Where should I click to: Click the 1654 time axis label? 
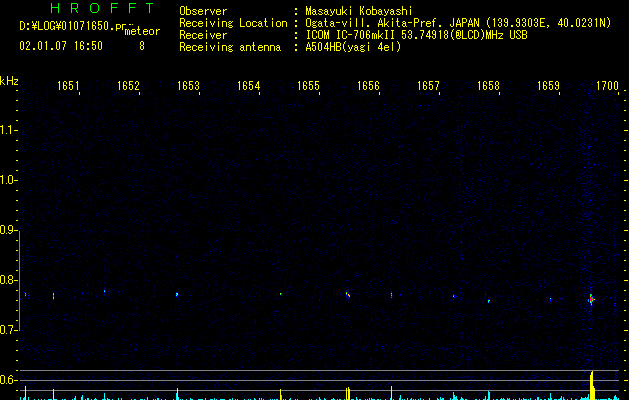tap(248, 86)
